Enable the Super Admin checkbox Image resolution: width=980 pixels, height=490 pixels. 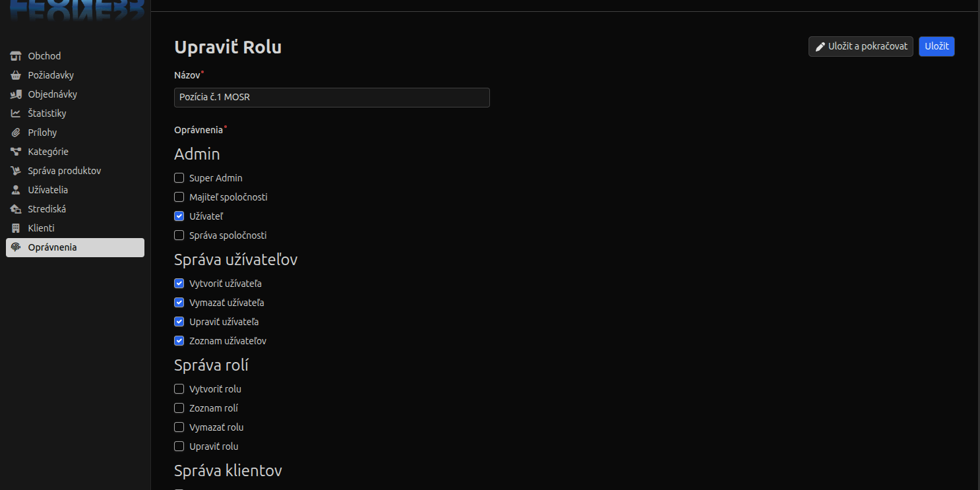click(179, 178)
